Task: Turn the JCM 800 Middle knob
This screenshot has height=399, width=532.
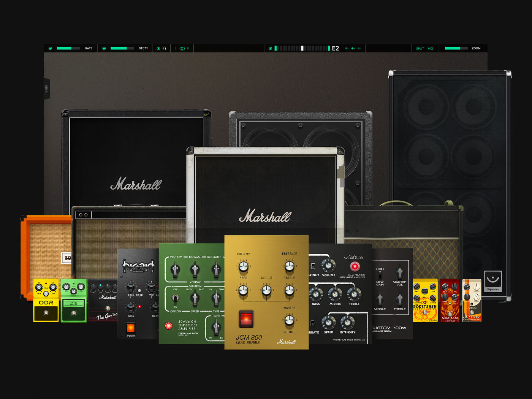Action: click(x=266, y=291)
